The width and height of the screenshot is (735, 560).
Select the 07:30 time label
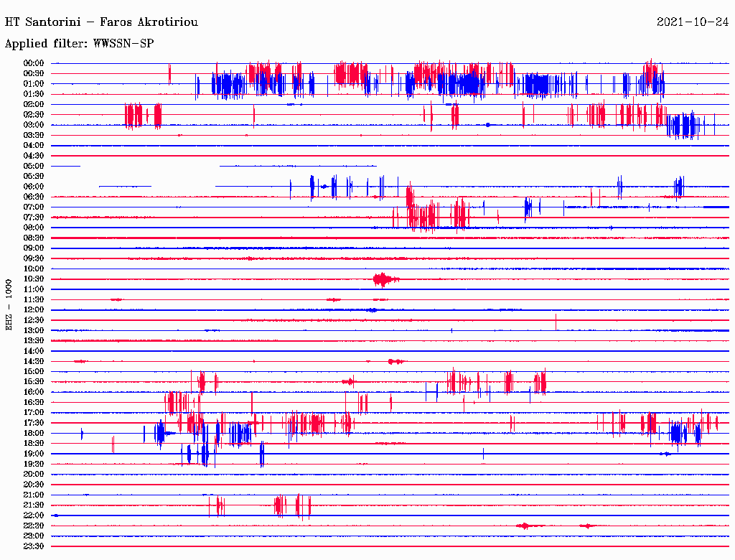click(34, 218)
